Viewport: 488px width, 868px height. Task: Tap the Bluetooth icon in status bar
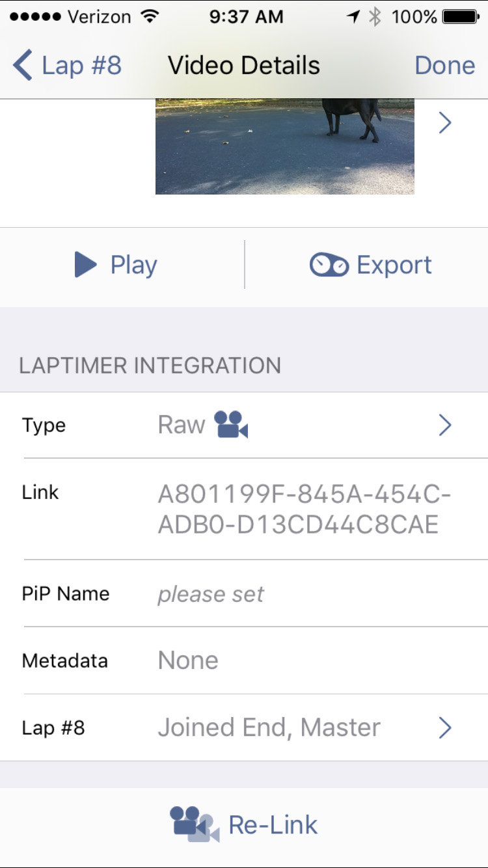(x=375, y=17)
